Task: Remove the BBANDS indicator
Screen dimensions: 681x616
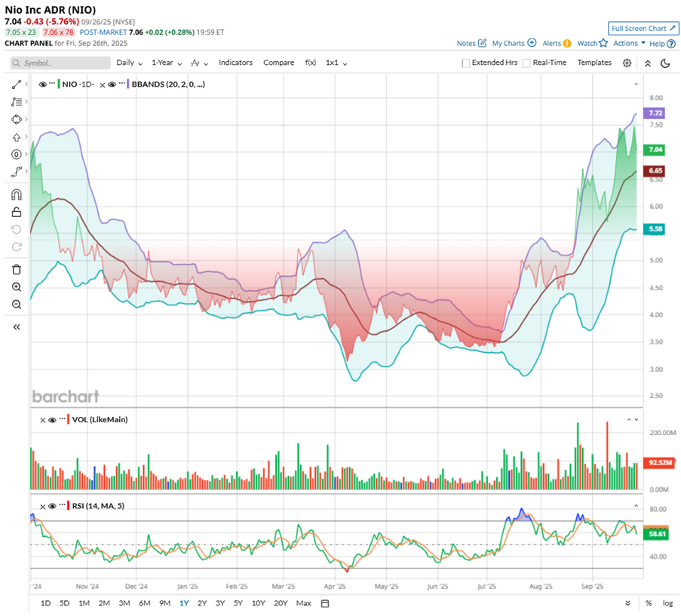Action: coord(103,85)
